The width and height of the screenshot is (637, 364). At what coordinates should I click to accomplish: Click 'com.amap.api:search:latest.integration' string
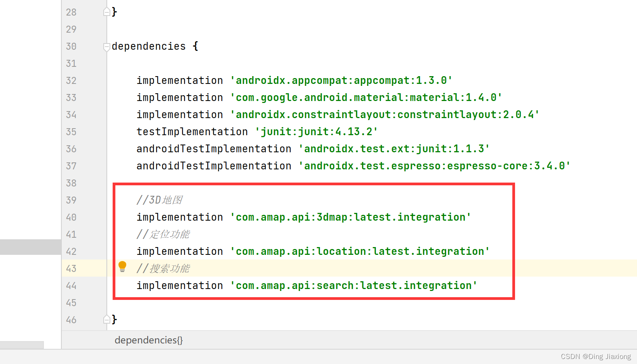click(354, 286)
